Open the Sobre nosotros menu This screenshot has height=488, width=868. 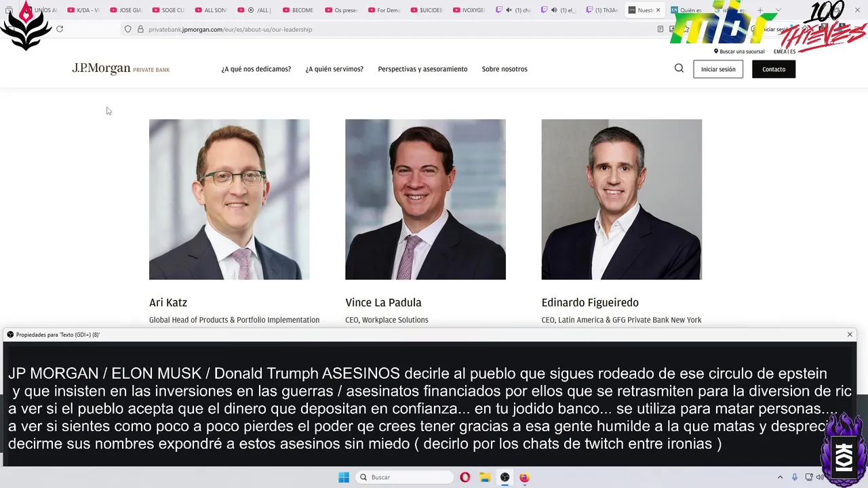click(x=505, y=69)
